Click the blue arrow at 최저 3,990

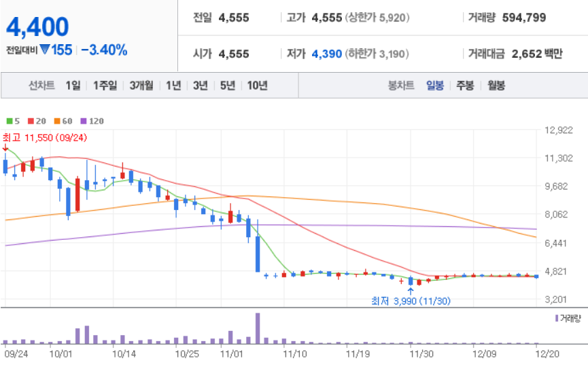click(411, 291)
